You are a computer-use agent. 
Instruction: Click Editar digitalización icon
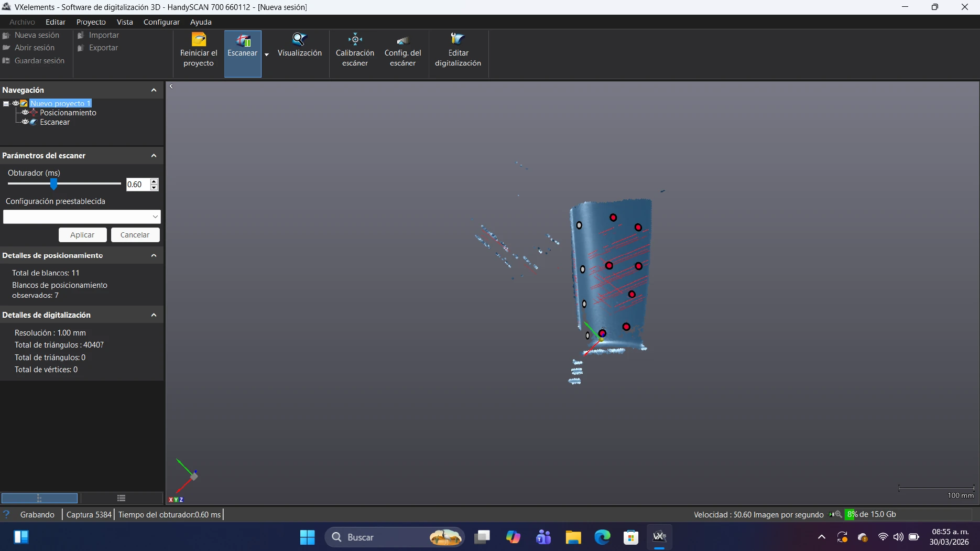click(x=458, y=40)
